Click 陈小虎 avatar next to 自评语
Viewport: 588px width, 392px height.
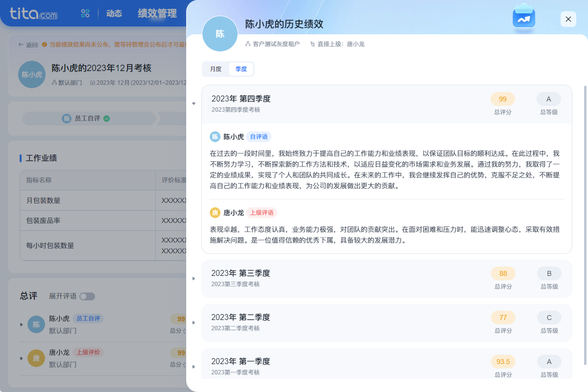click(x=215, y=137)
